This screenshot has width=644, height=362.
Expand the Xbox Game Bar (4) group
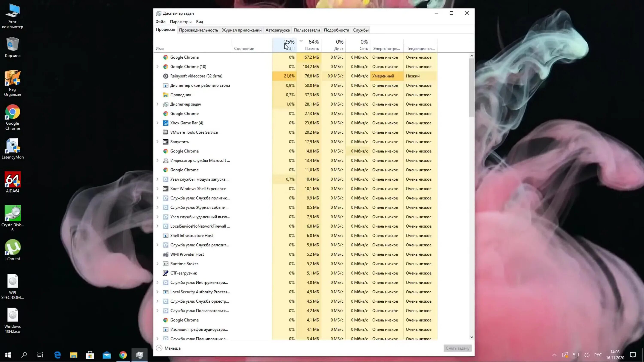click(158, 123)
